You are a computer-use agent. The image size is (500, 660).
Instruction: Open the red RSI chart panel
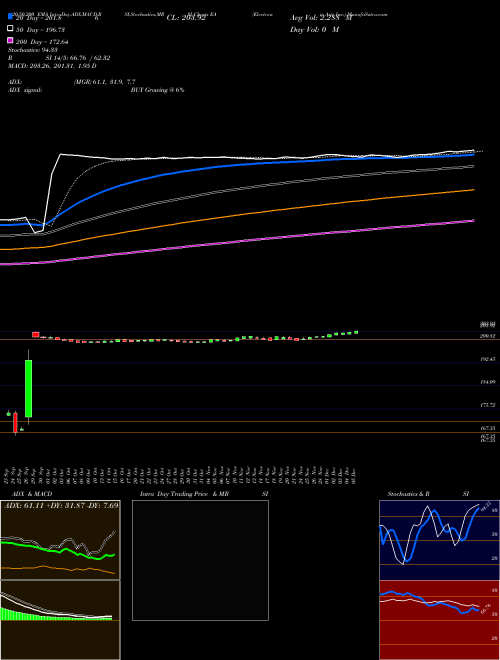(x=439, y=620)
